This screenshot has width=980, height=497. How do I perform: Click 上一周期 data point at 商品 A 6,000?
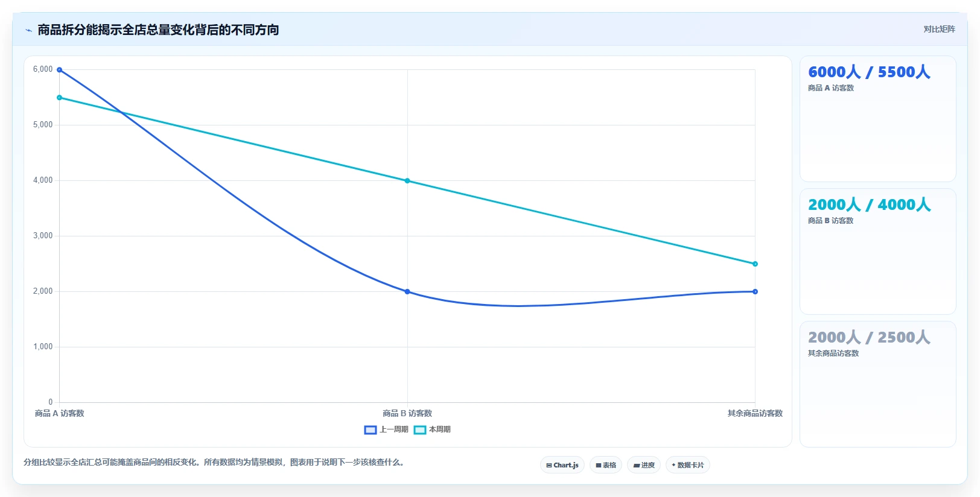(x=59, y=70)
